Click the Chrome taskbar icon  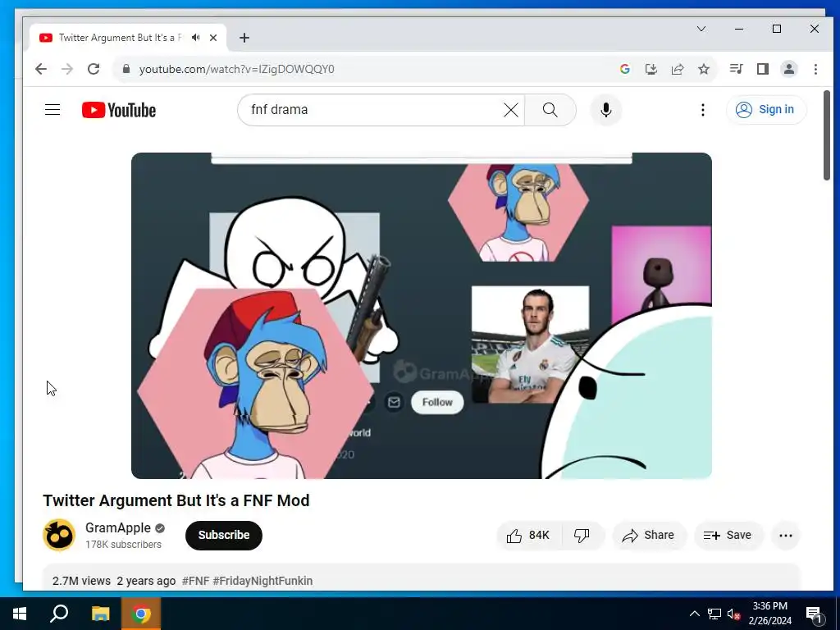coord(141,614)
